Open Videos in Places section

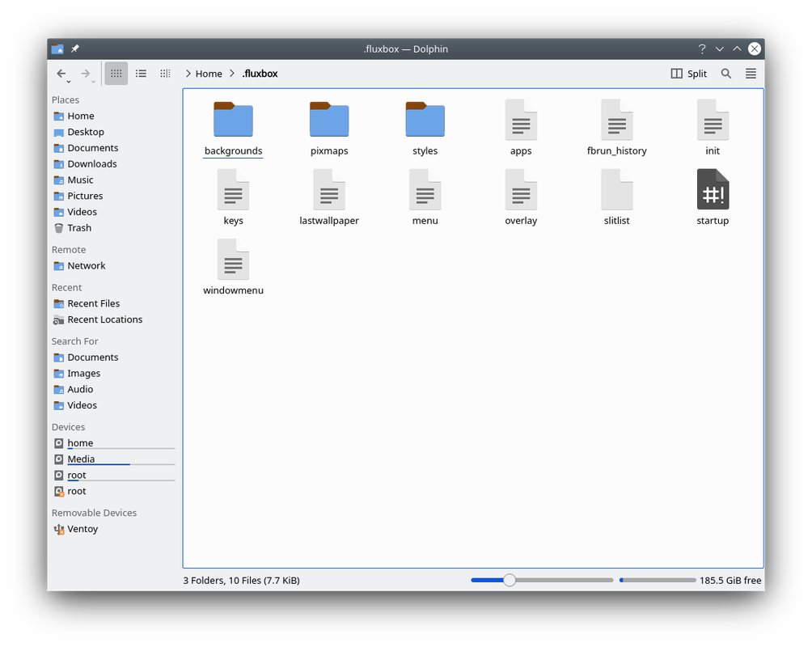coord(114,213)
